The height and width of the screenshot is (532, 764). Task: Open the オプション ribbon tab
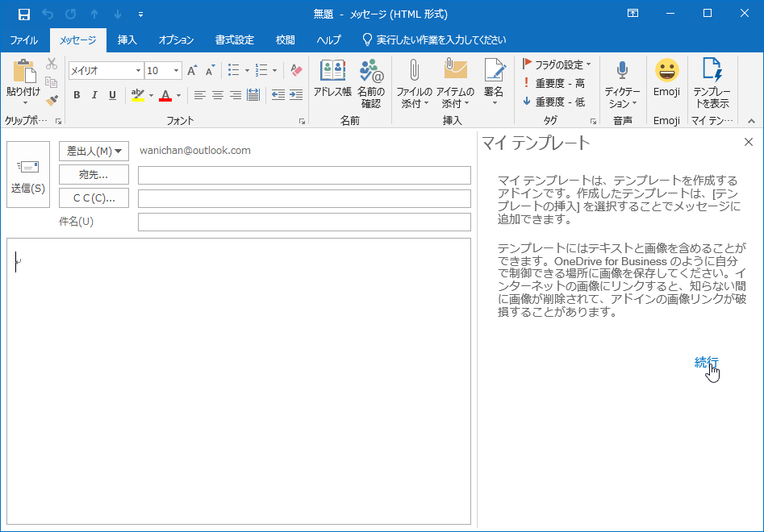click(176, 40)
